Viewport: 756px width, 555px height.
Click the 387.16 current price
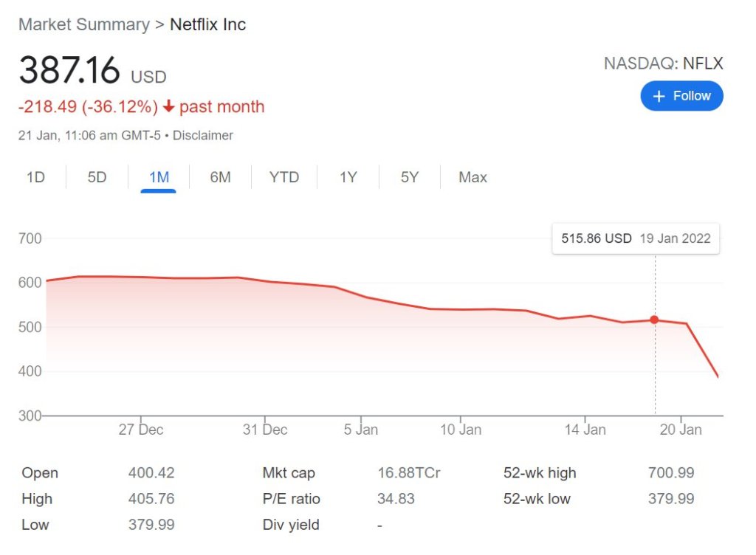click(x=69, y=71)
